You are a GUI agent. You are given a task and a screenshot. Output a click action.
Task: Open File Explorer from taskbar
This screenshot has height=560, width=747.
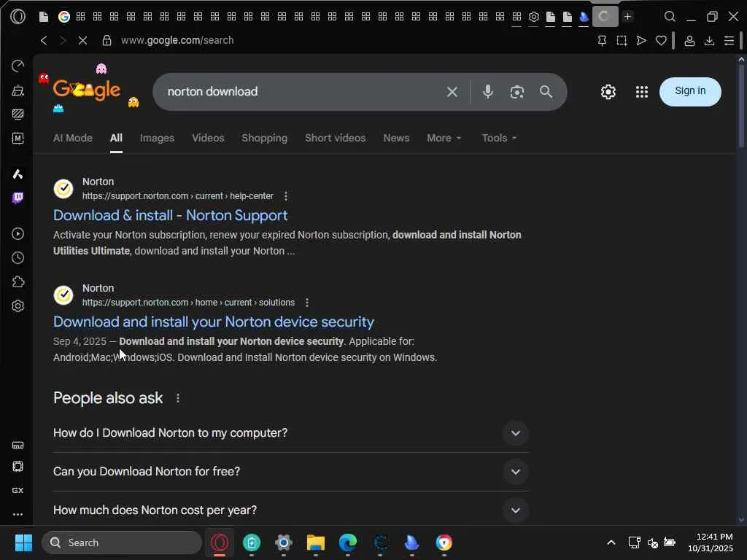(315, 542)
